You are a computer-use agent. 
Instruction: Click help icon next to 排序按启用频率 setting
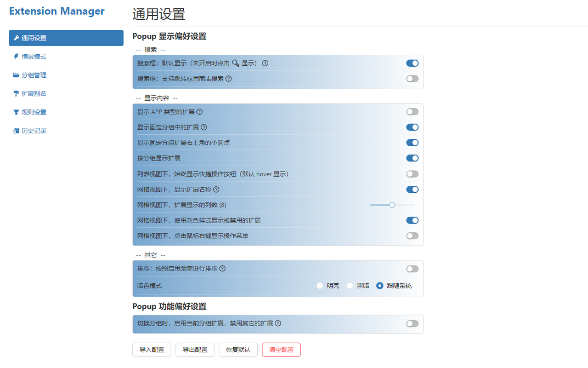tap(222, 268)
